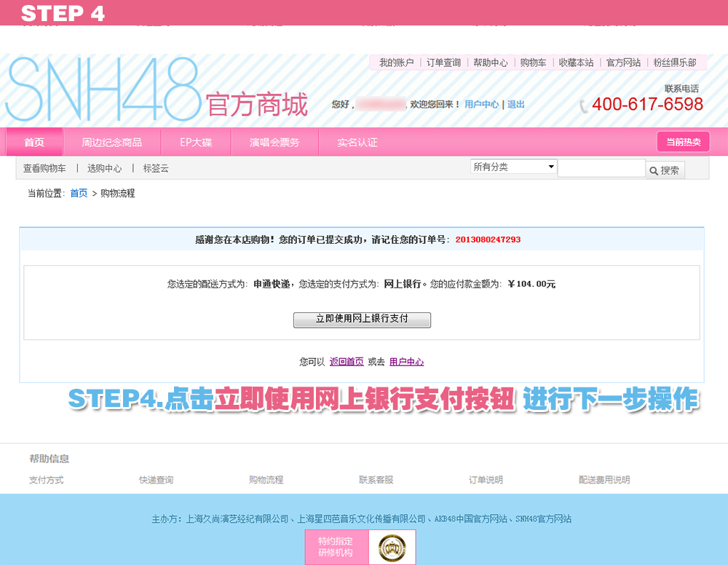Open 我的账户 in top bar
The image size is (728, 565).
pyautogui.click(x=396, y=63)
